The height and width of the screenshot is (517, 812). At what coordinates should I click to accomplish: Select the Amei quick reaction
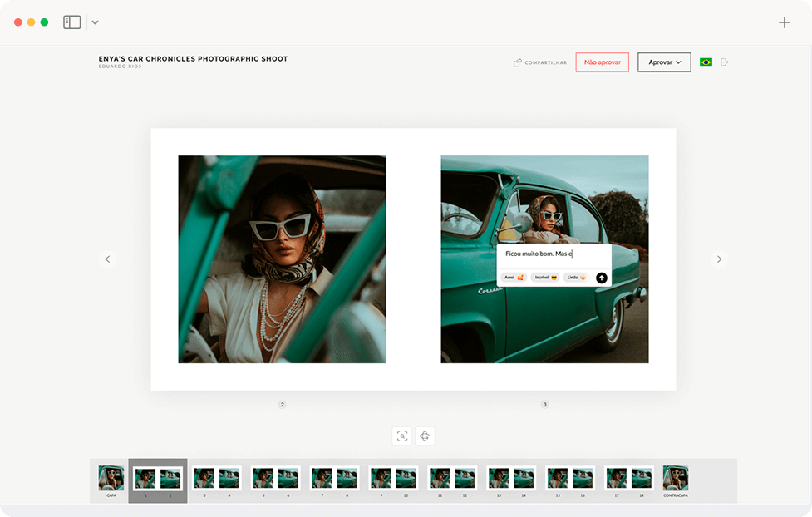514,278
